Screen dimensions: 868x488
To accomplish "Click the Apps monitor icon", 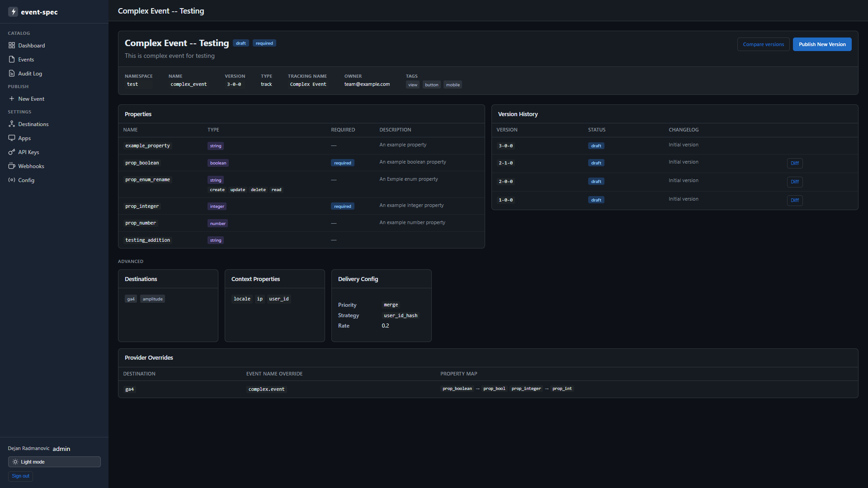I will pos(12,138).
